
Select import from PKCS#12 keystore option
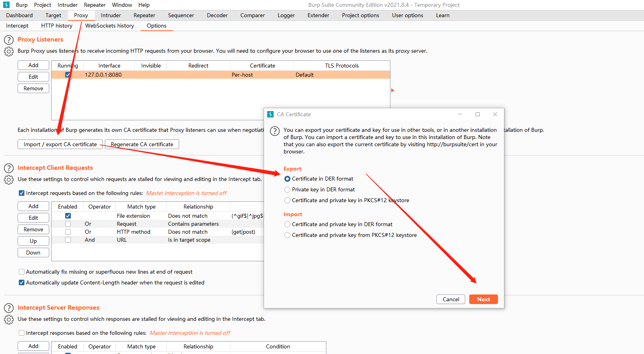pyautogui.click(x=287, y=235)
